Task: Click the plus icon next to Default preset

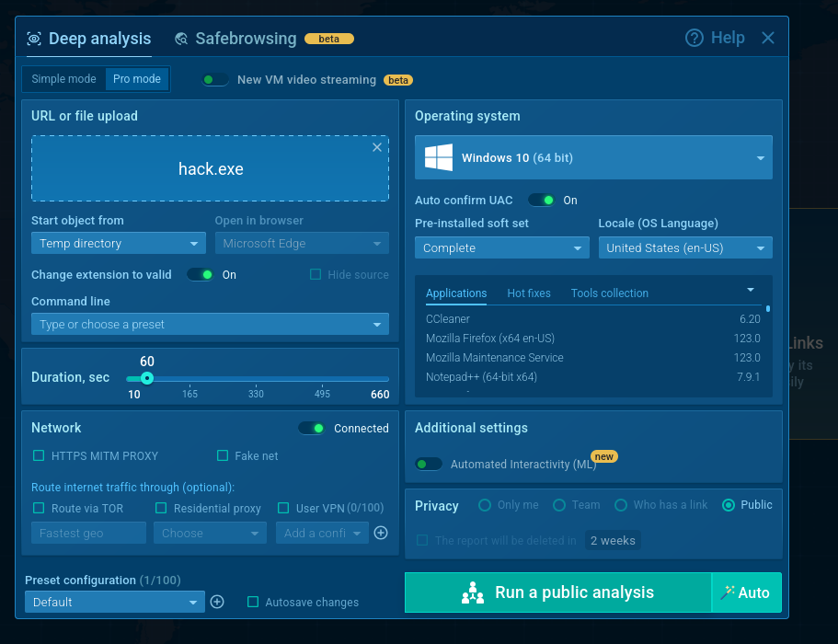Action: tap(217, 602)
